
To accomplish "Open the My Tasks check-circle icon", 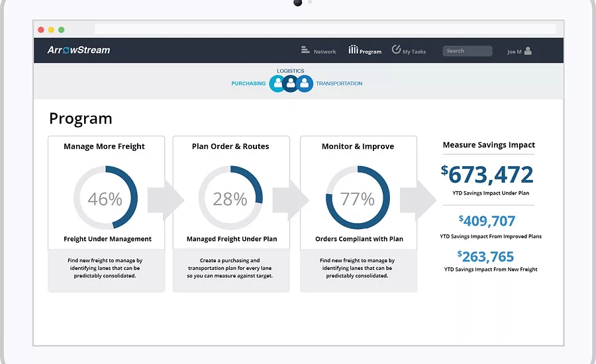I will click(x=396, y=50).
